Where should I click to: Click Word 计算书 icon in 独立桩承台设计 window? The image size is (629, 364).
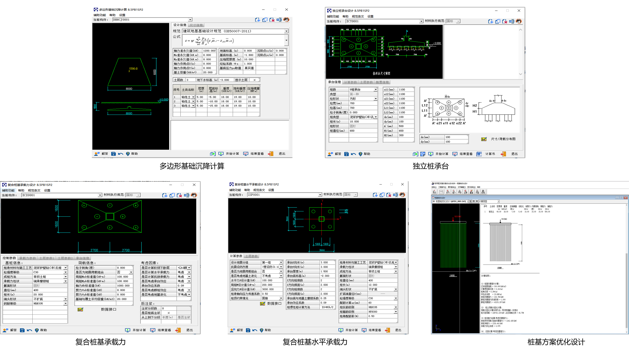click(479, 154)
